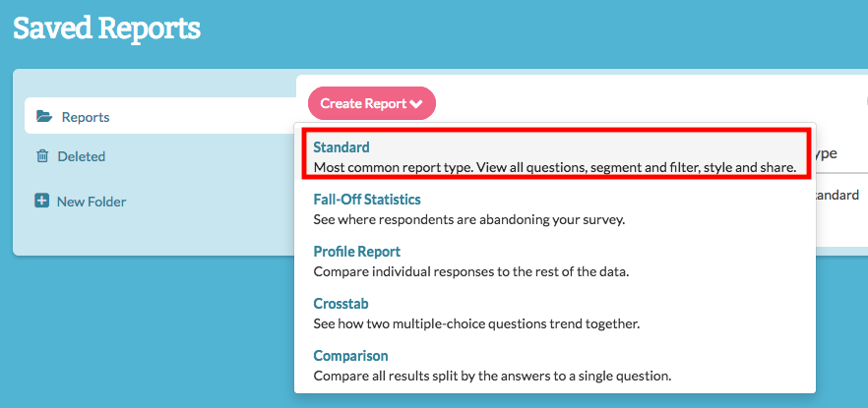Click the chevron arrow on Create Report
The height and width of the screenshot is (408, 868).
(x=416, y=104)
